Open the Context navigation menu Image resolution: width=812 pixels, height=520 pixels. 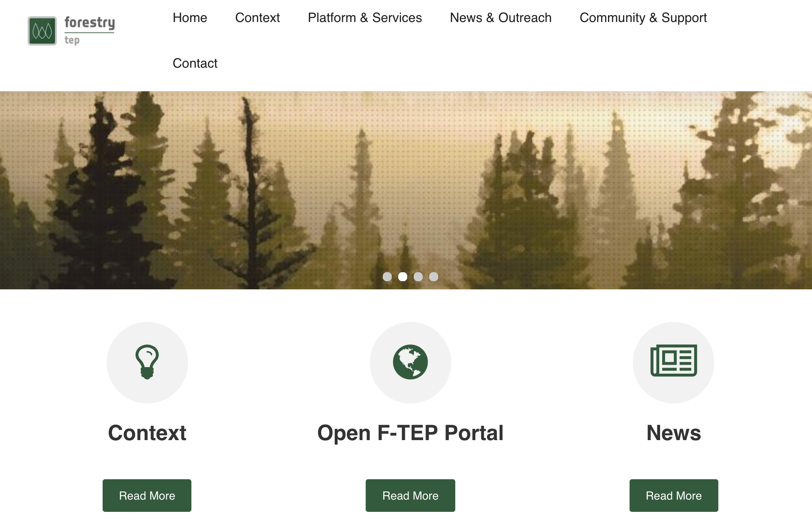click(x=257, y=18)
